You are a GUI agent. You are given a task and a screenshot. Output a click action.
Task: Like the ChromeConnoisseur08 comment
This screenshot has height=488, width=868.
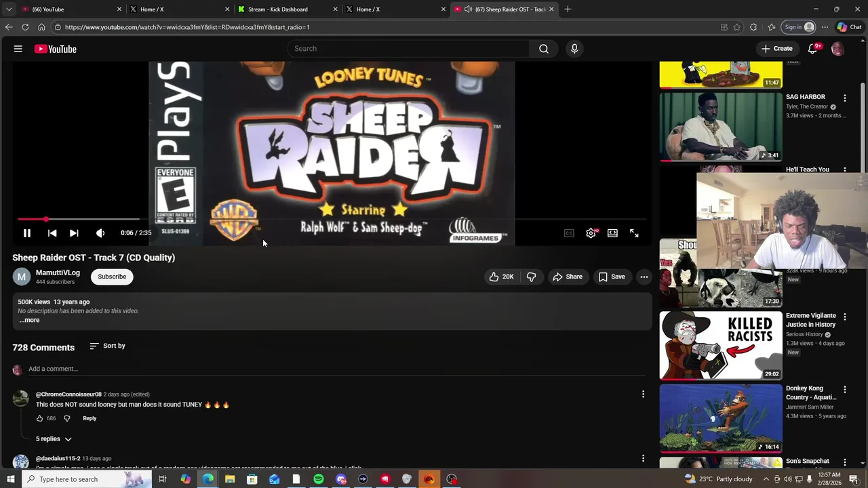point(40,418)
